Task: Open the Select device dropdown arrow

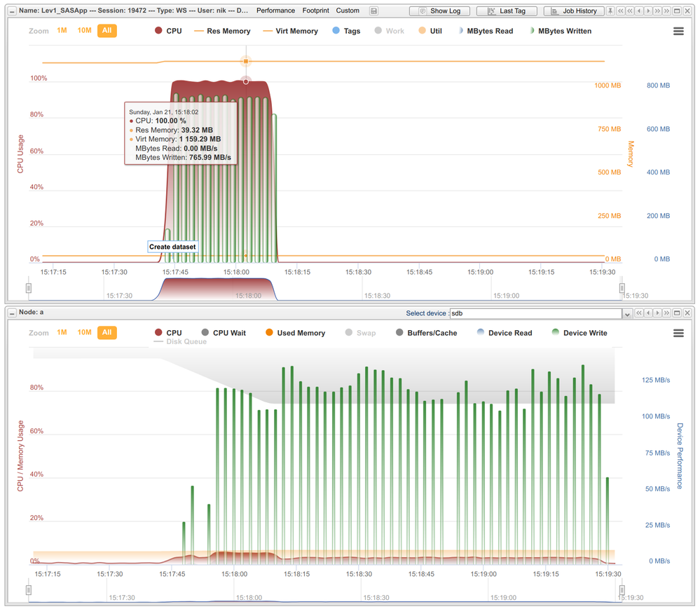Action: (x=627, y=313)
